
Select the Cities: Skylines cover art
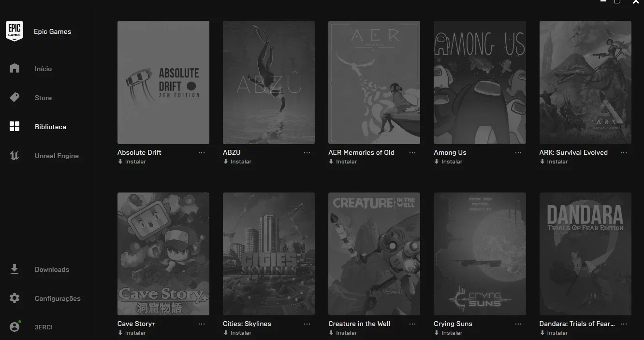point(269,254)
